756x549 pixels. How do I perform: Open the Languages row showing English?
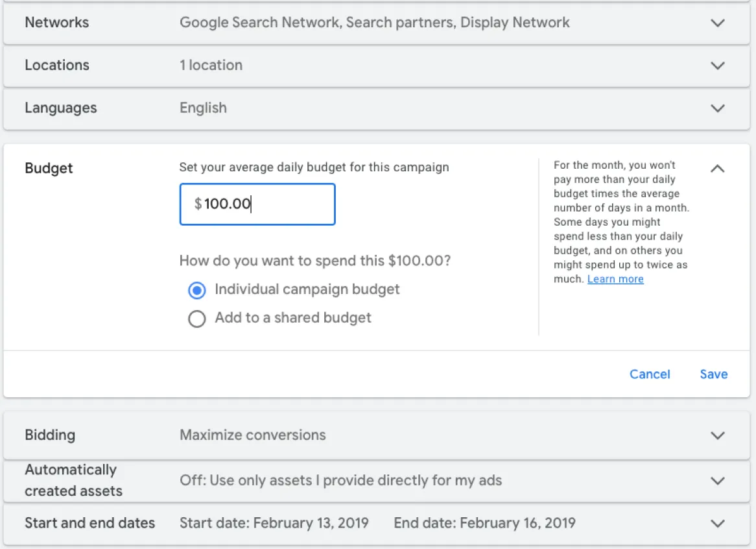377,108
